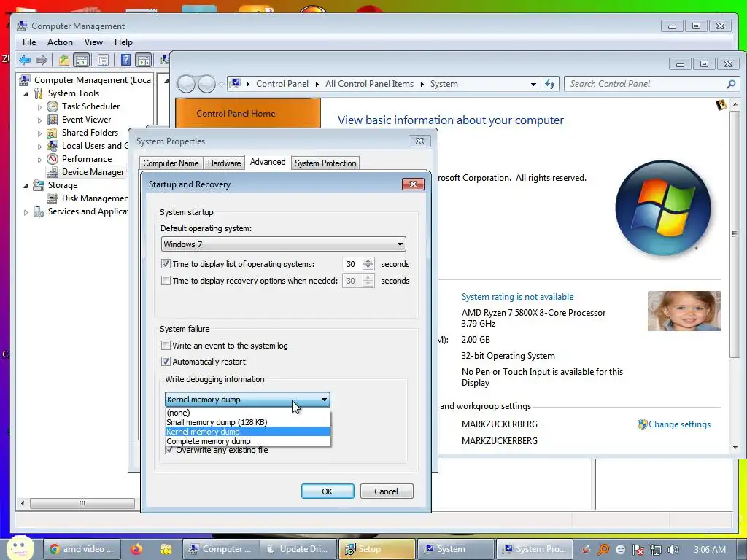Image resolution: width=747 pixels, height=560 pixels.
Task: Click the Up one level folder icon
Action: (64, 60)
